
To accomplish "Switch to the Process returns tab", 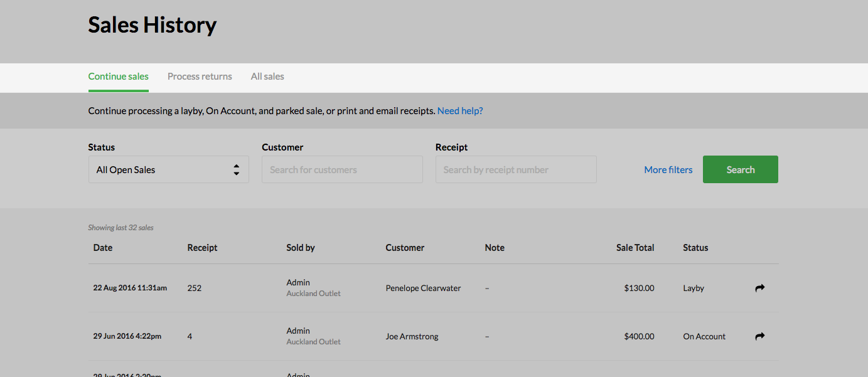I will (x=200, y=77).
